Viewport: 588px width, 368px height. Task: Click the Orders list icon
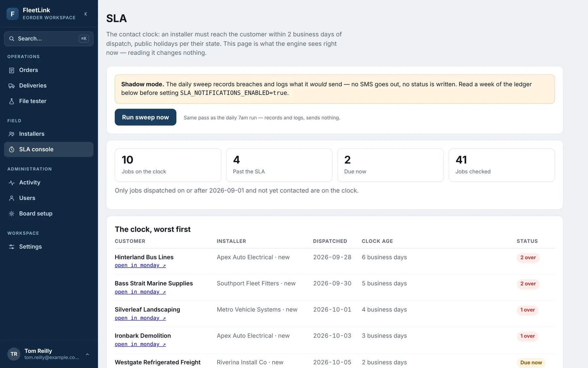click(x=12, y=70)
